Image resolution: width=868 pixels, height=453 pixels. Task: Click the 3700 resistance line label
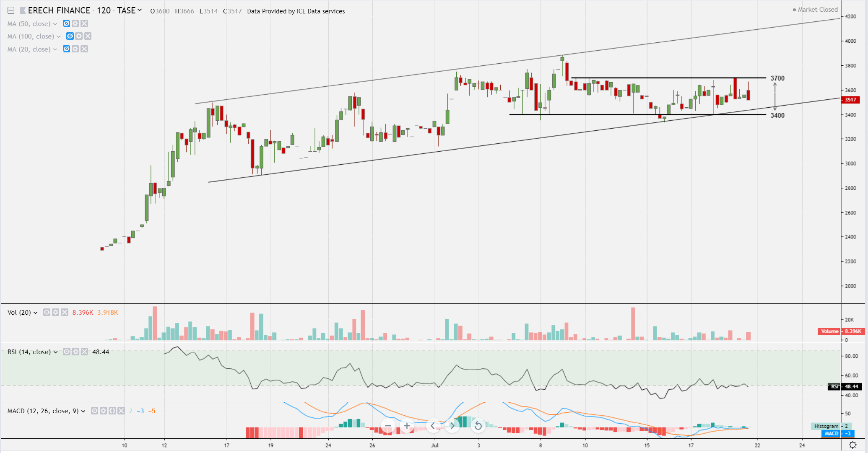[777, 78]
